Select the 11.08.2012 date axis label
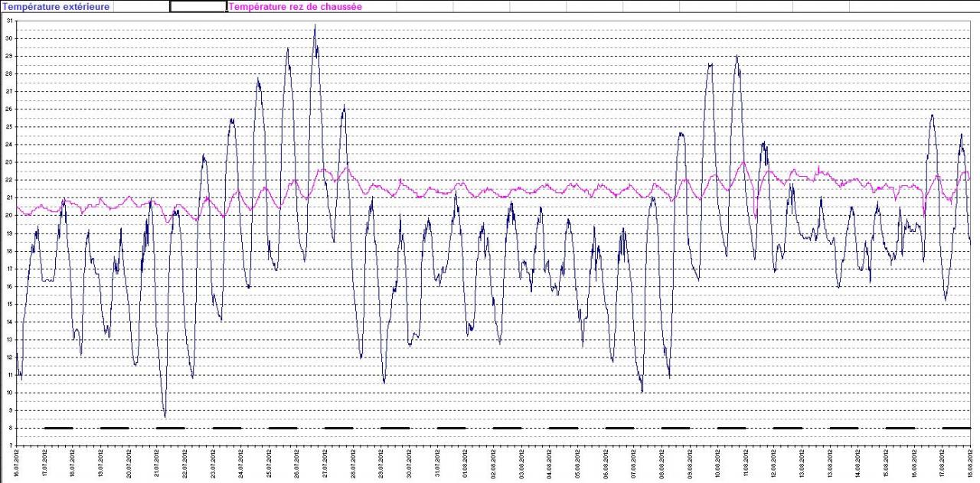The width and height of the screenshot is (980, 483). coord(746,465)
